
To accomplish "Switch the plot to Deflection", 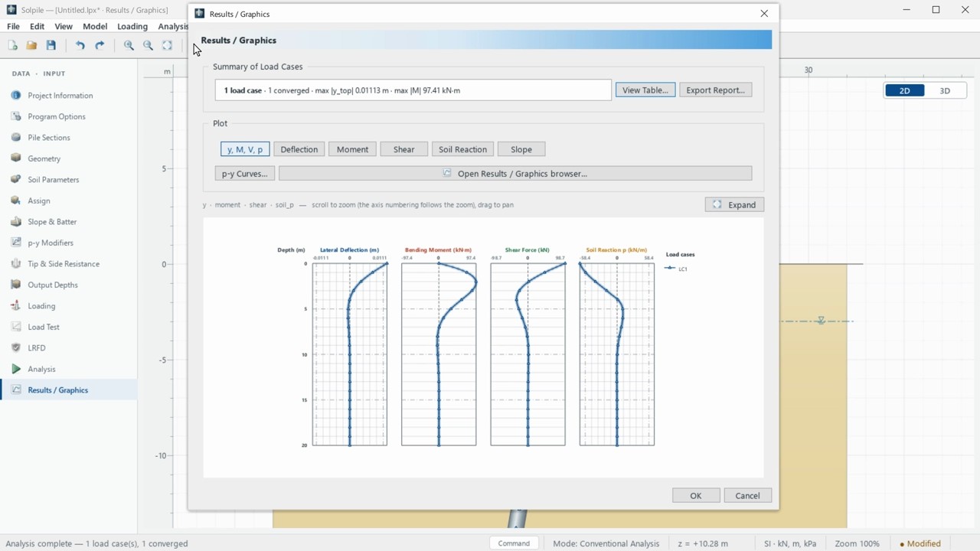I will click(299, 149).
